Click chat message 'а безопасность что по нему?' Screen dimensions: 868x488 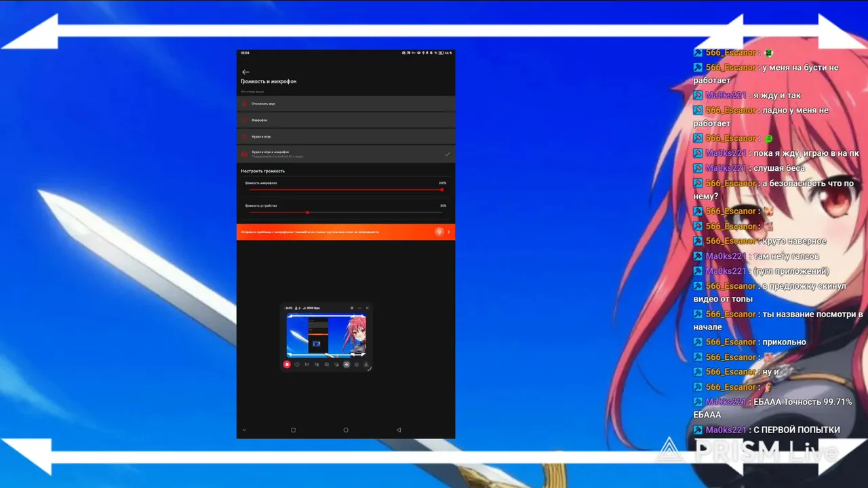pos(774,190)
